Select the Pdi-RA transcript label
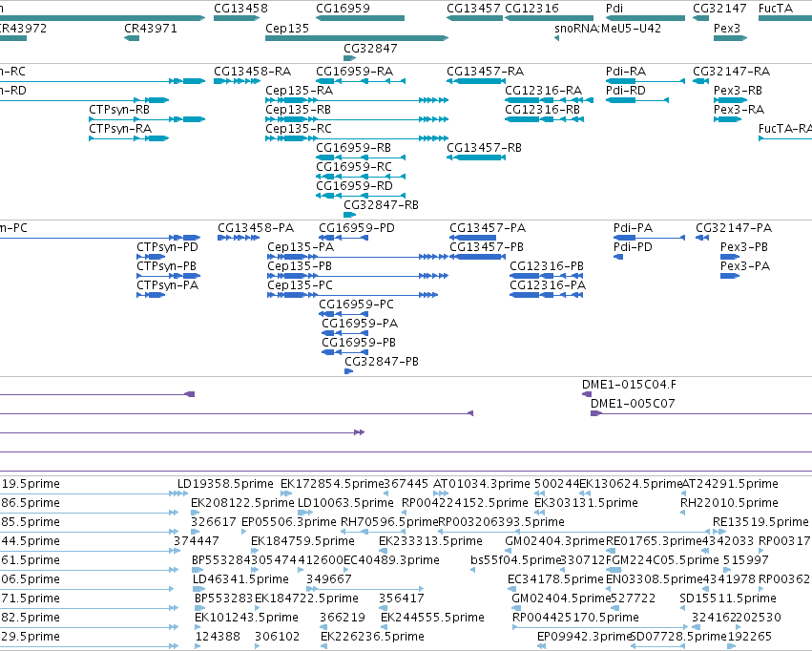812x651 pixels. [626, 71]
